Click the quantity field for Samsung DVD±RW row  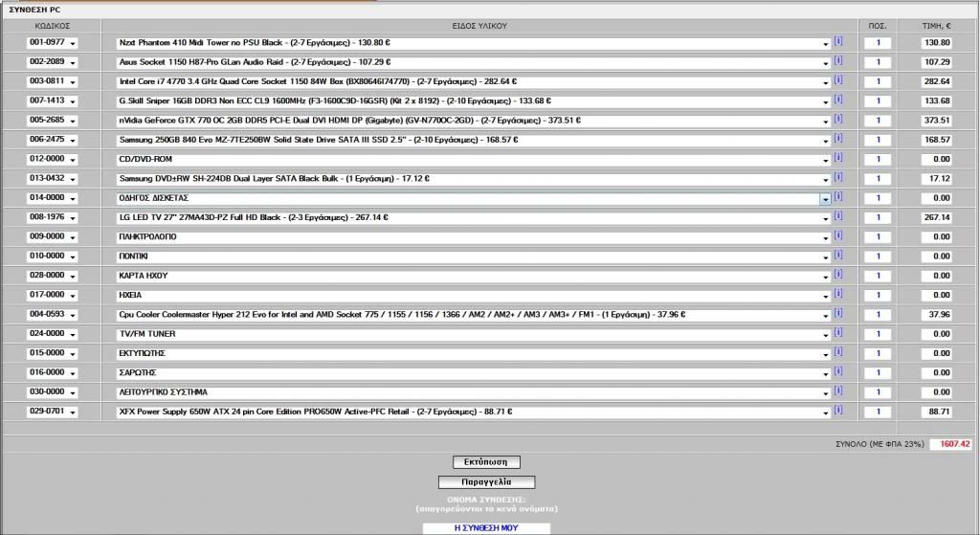point(877,179)
